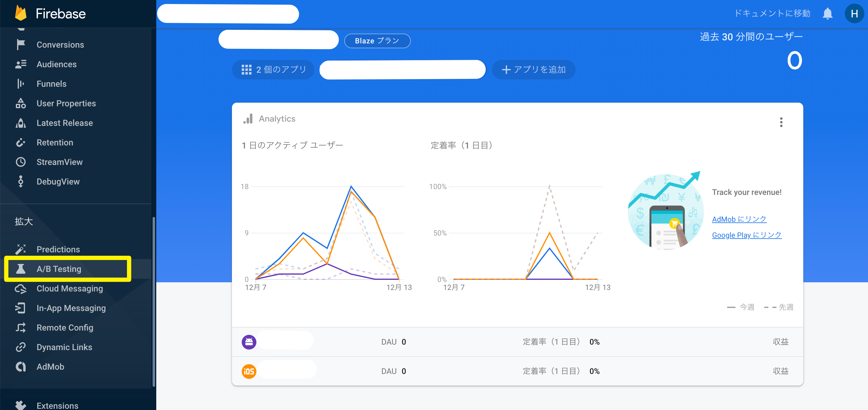Open the notifications bell

tap(828, 13)
